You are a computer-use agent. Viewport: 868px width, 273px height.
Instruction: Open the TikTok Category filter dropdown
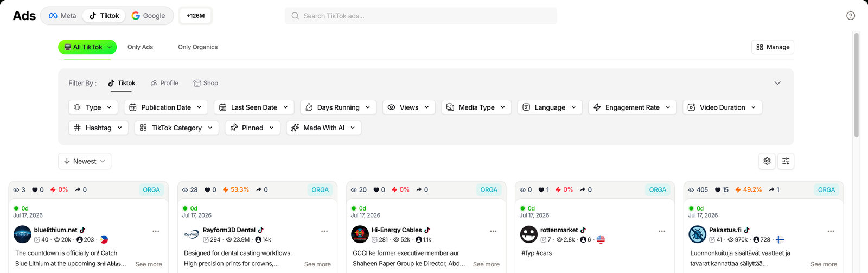pos(177,128)
